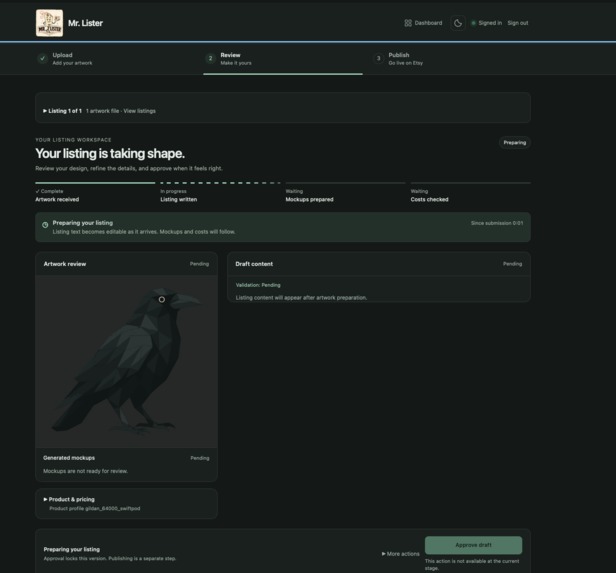
Task: Click the Review step number 2 badge
Action: 211,59
